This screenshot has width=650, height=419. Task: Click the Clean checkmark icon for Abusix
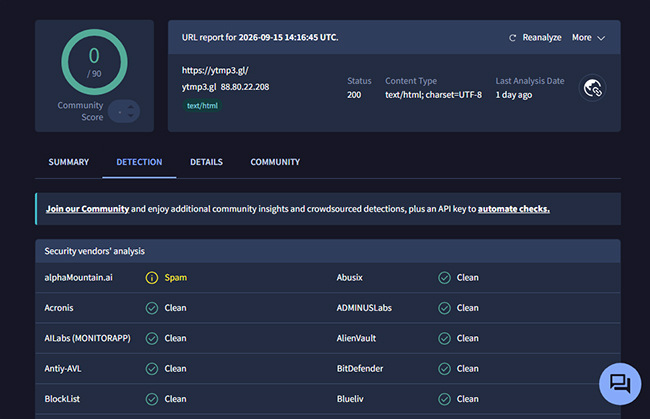[x=444, y=278]
